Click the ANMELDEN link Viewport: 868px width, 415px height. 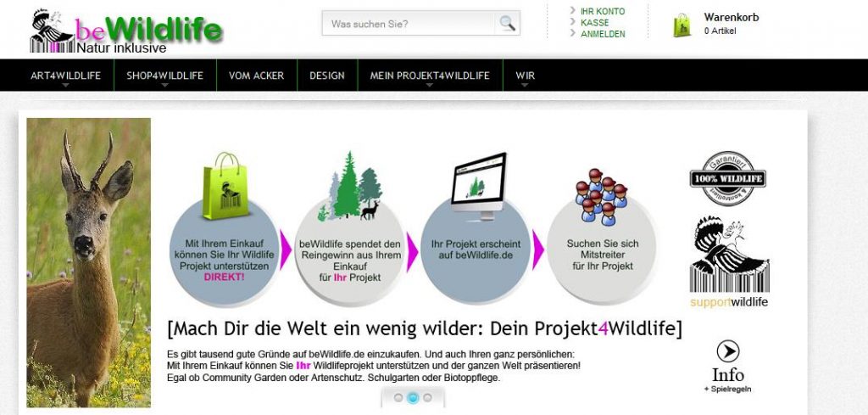pyautogui.click(x=603, y=34)
